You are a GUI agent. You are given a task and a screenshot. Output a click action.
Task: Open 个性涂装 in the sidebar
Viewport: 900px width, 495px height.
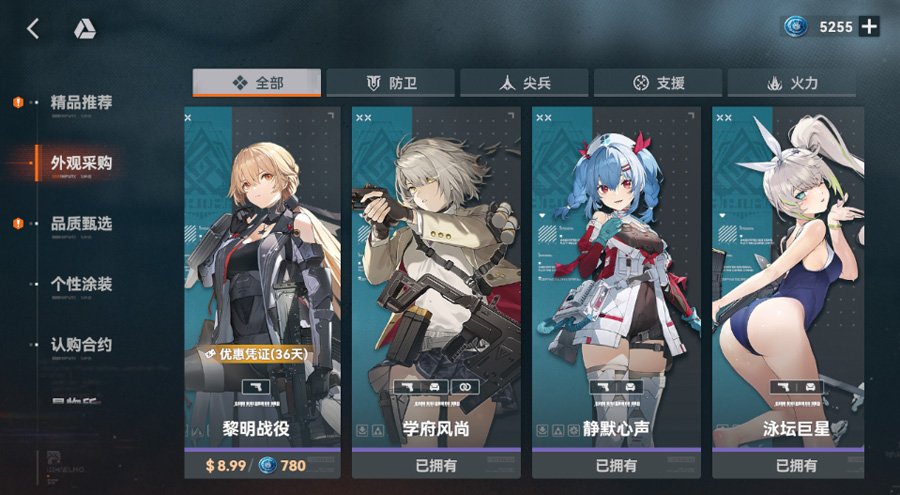pyautogui.click(x=81, y=284)
